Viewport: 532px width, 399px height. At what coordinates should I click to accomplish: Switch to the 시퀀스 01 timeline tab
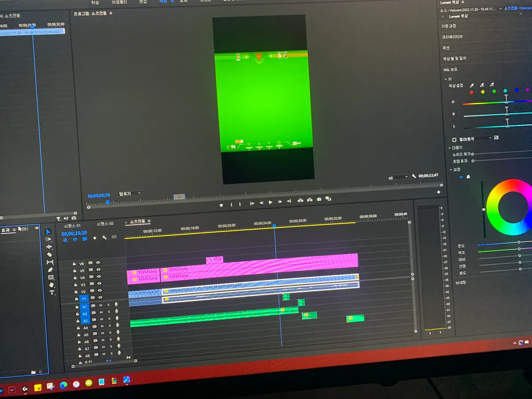coord(72,226)
